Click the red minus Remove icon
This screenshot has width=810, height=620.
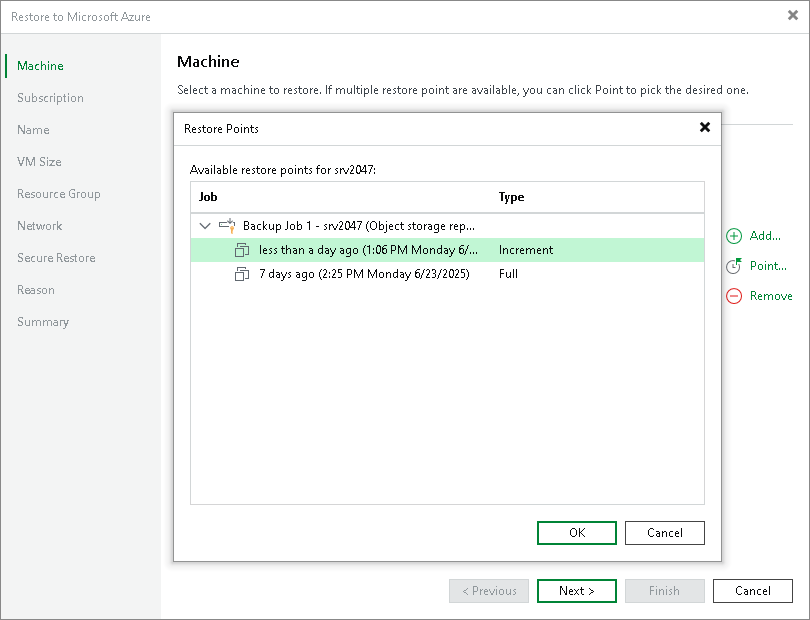(x=734, y=296)
